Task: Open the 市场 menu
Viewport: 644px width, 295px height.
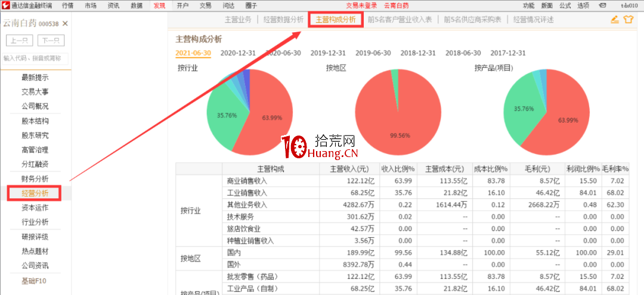Action: (91, 5)
